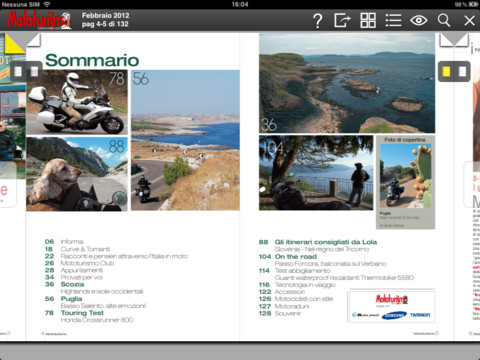Tap the motorcycle photo numbered 78
Viewport: 480px width, 360px height.
(77, 102)
